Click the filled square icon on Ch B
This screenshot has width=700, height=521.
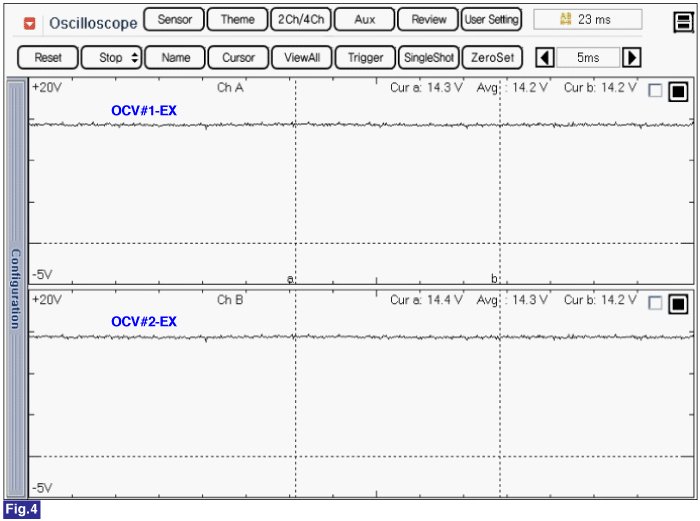[678, 304]
